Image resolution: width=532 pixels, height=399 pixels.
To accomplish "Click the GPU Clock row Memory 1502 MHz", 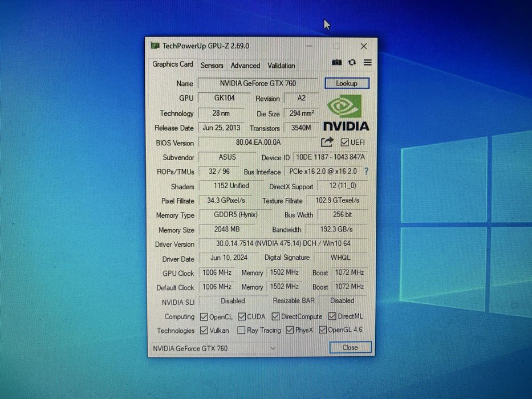I will coord(285,272).
